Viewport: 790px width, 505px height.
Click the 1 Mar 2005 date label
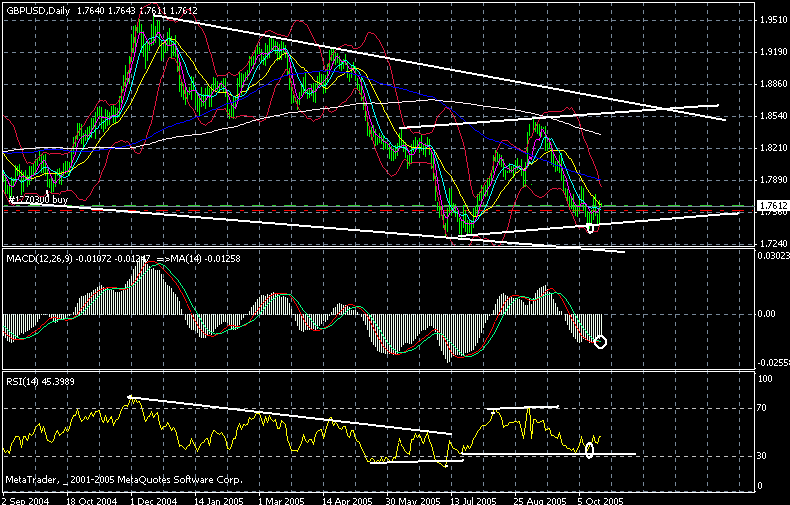point(281,500)
